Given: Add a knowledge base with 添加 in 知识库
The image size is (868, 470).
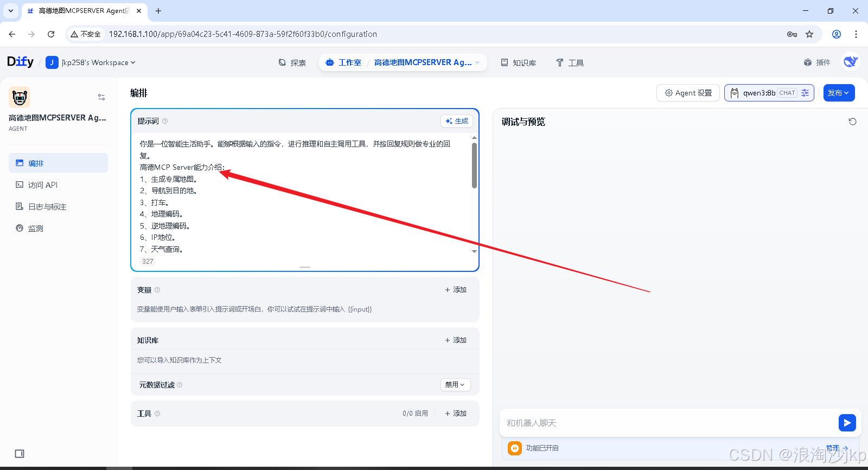Looking at the screenshot, I should point(456,340).
